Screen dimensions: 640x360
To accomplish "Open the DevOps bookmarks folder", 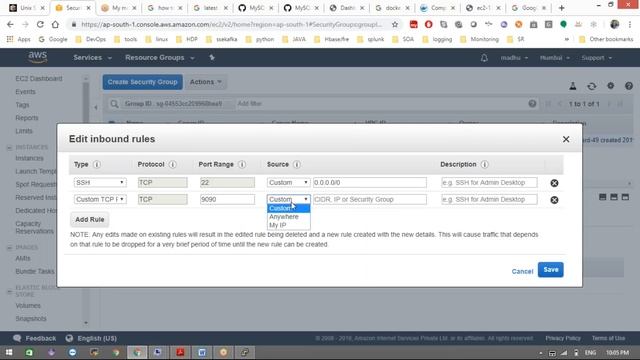I will (x=91, y=39).
